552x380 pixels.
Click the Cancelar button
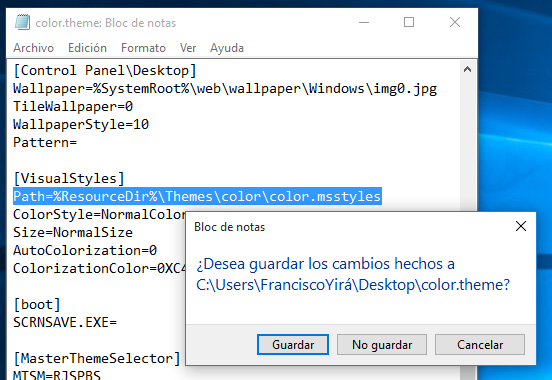(x=480, y=344)
